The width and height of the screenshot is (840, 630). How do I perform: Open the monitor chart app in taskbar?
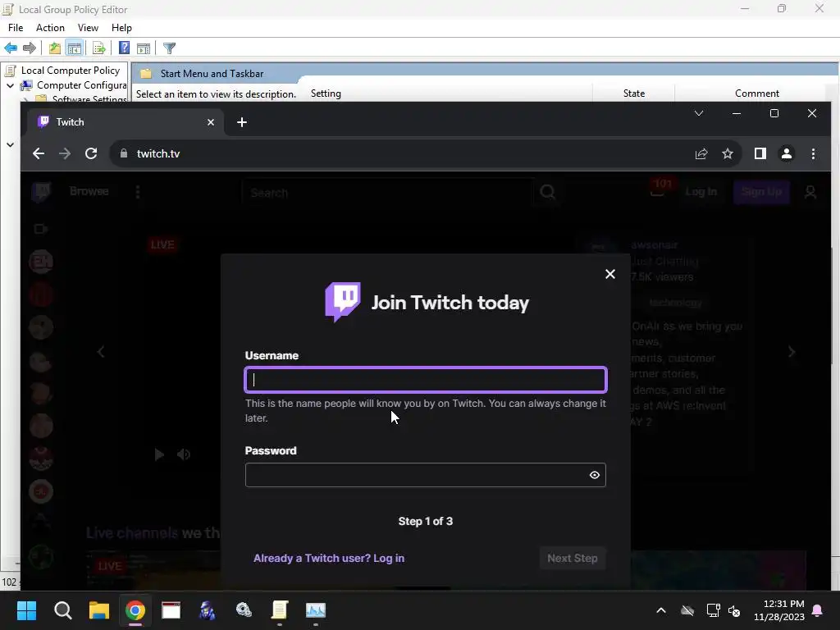pos(316,610)
